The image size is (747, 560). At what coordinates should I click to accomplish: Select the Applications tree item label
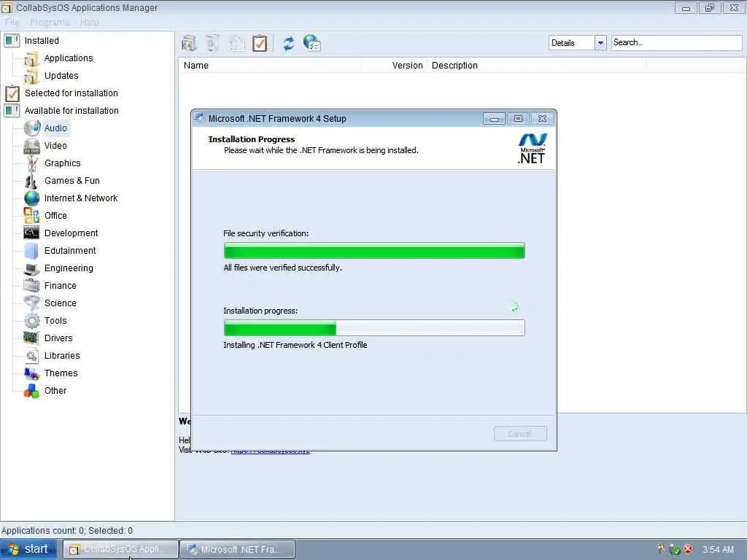tap(69, 58)
